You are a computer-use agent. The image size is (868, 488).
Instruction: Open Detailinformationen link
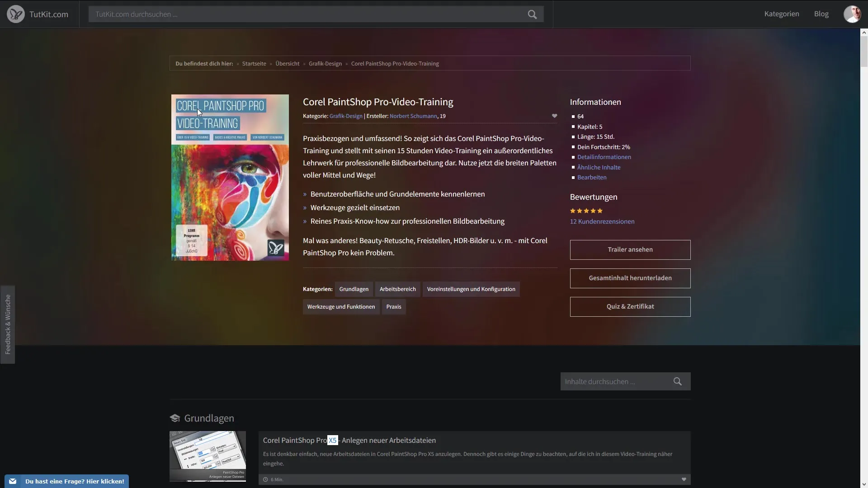604,157
